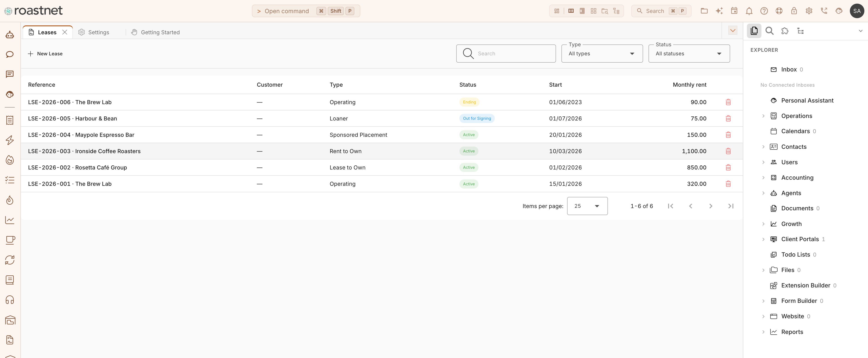This screenshot has width=868, height=358.
Task: Open Extension Builder in explorer
Action: tap(804, 286)
